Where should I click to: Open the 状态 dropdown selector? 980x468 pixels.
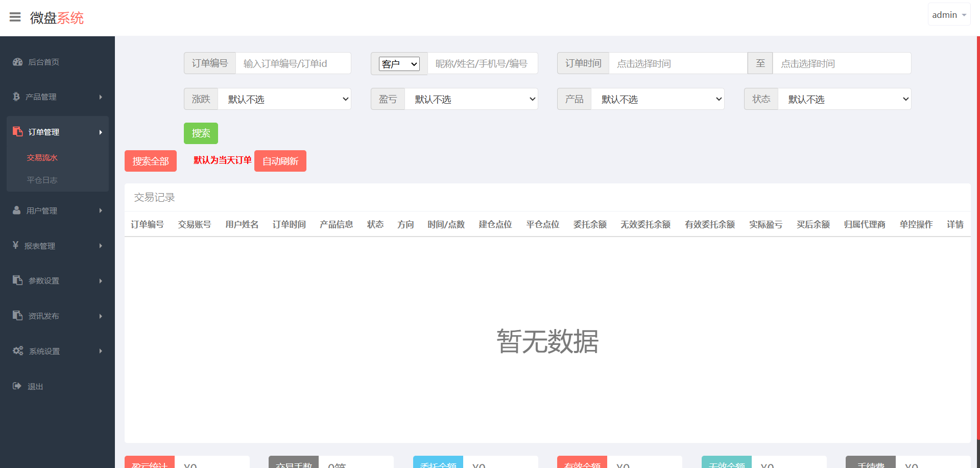point(844,99)
